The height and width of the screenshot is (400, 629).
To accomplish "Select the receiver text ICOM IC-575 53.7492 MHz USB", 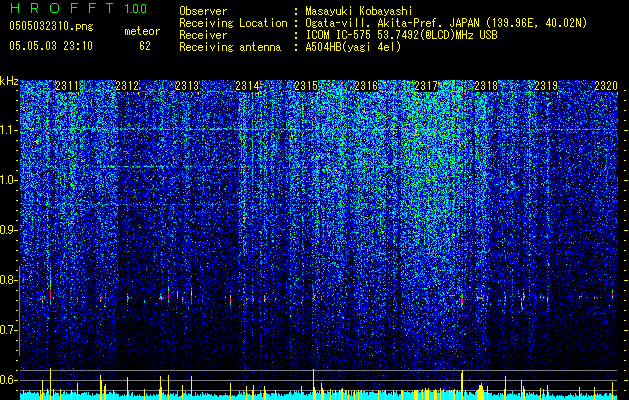I will [x=401, y=35].
